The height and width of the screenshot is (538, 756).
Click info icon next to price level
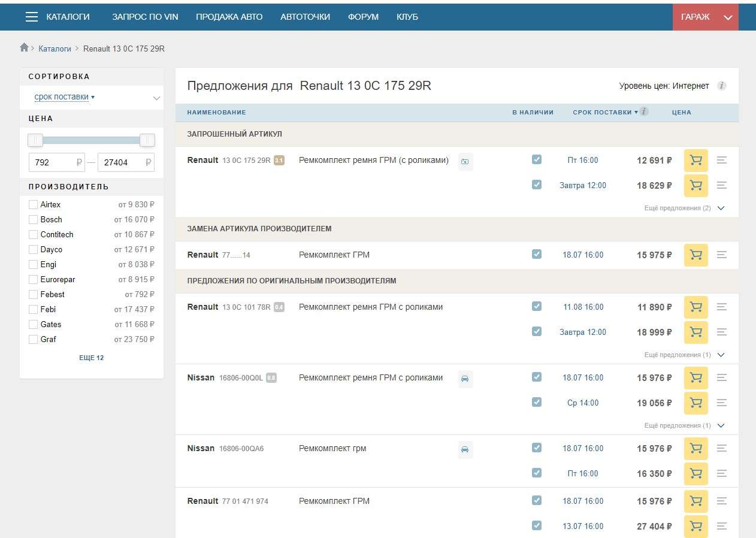(722, 86)
